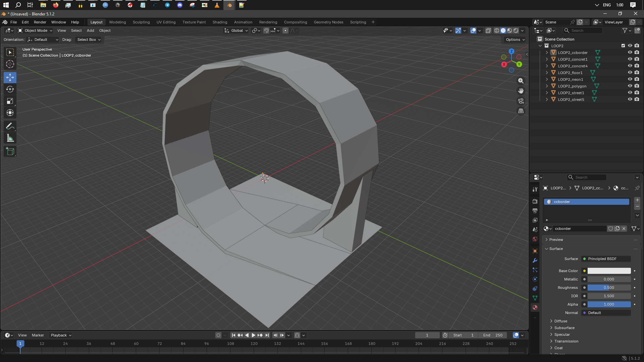Screen dimensions: 644x362
Task: Choose the Scale tool
Action: [10, 101]
